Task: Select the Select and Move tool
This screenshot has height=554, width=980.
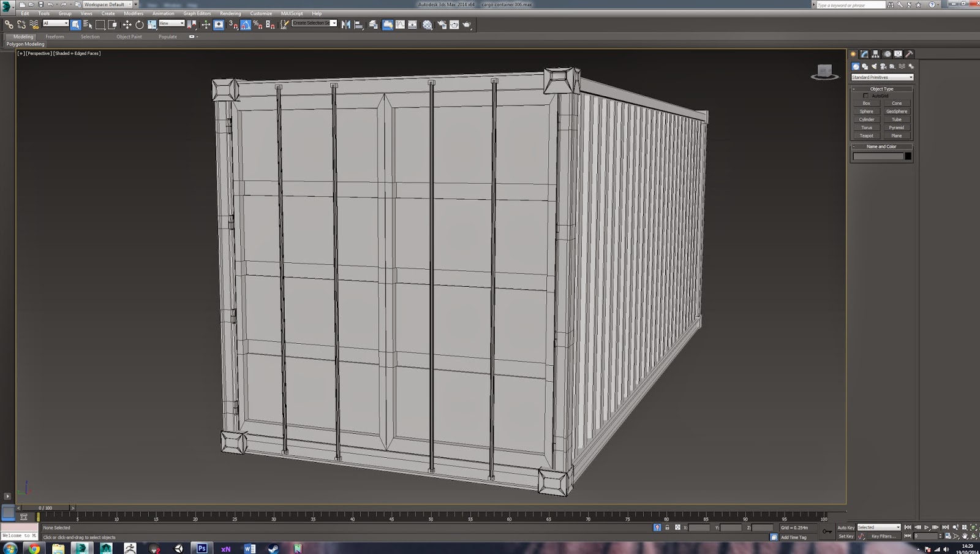Action: [x=127, y=25]
